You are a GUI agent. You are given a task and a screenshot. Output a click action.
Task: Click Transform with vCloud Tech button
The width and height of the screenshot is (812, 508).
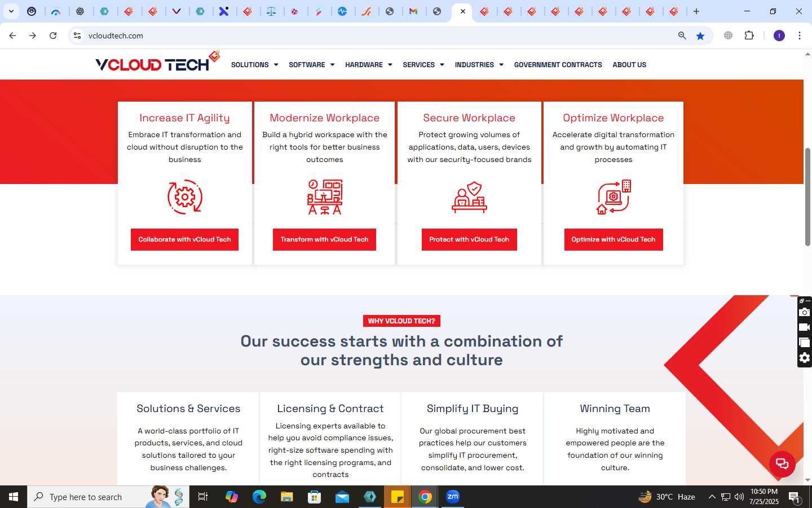click(x=324, y=239)
